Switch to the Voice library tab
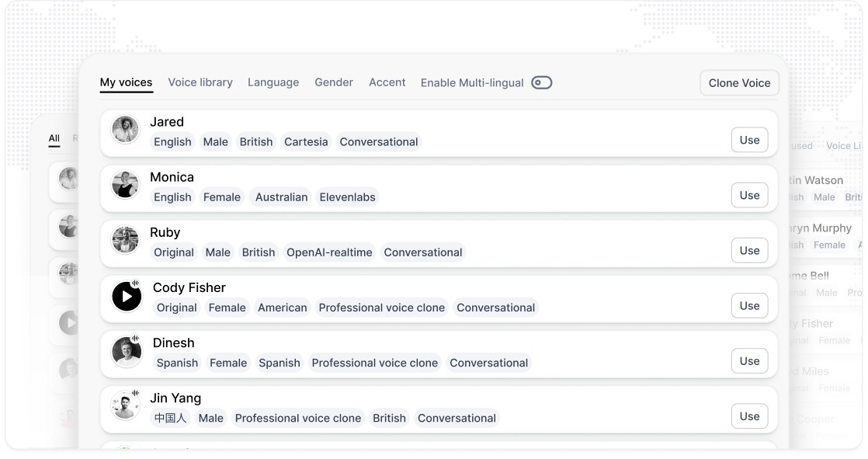 [200, 82]
